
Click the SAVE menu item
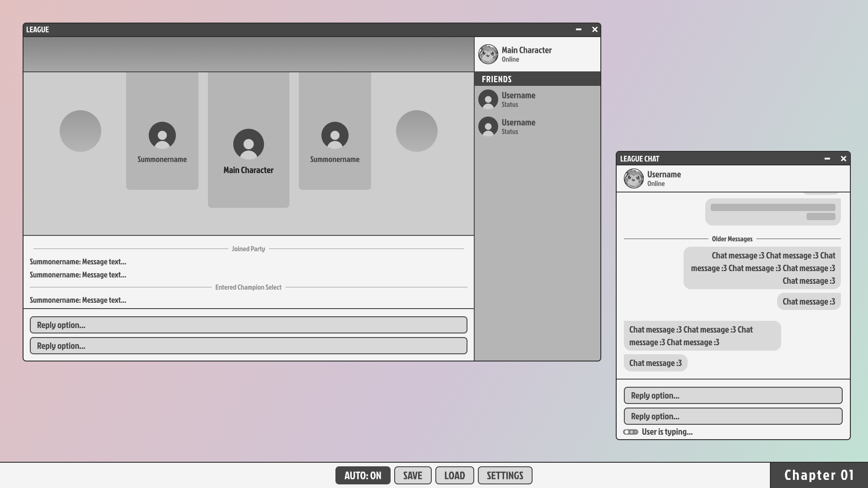click(x=413, y=475)
